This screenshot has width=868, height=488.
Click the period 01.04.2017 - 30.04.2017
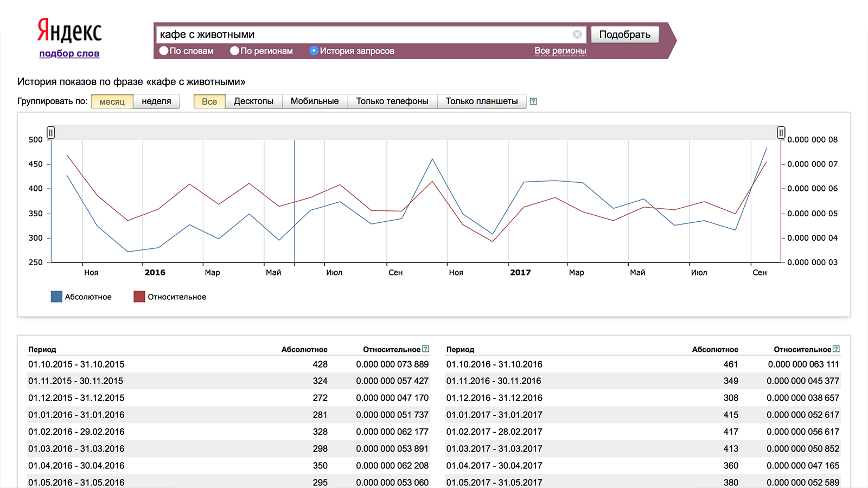tap(494, 465)
